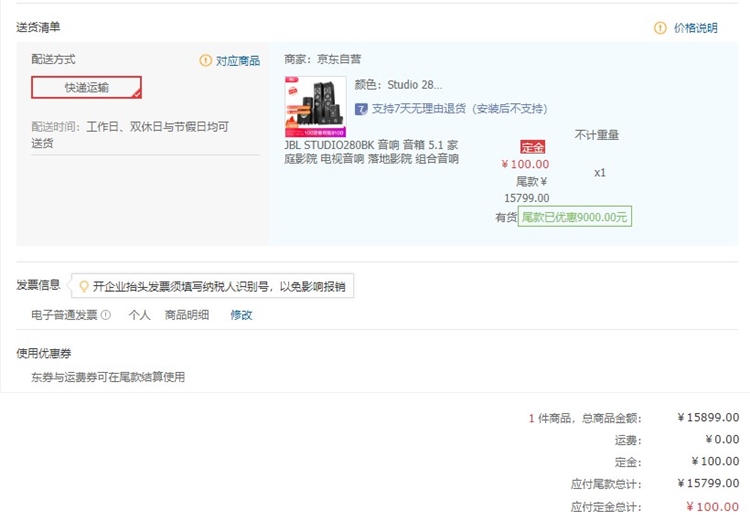Click the ¥0.00 shipping fee value
This screenshot has width=750, height=520.
pos(722,439)
